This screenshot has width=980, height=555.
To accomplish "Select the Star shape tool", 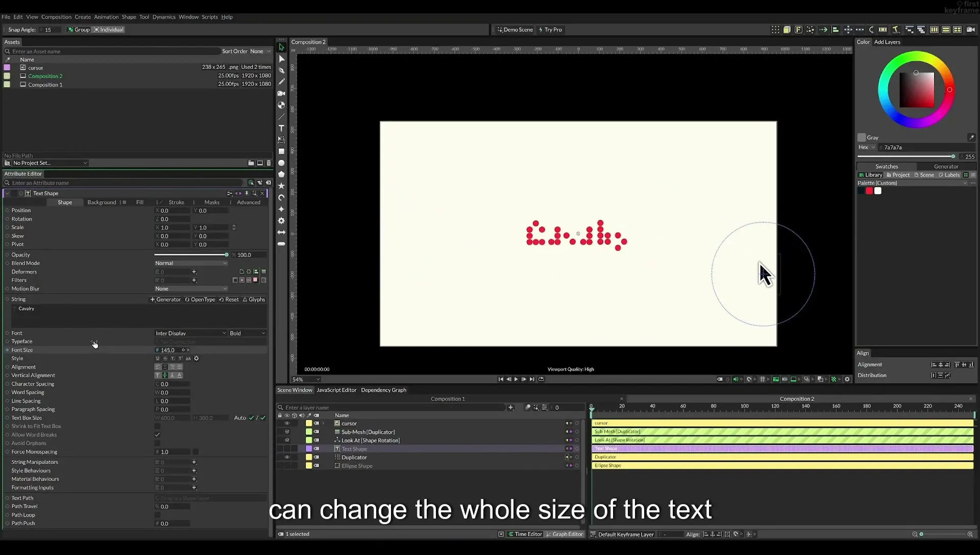I will pos(281,186).
